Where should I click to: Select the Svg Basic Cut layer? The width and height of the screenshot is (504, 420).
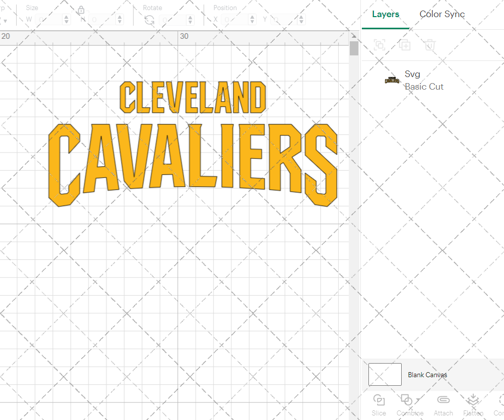click(x=424, y=80)
